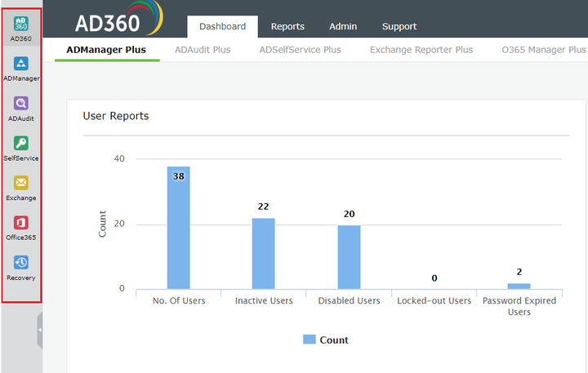Launch Office365 from the sidebar
This screenshot has width=588, height=373.
pos(21,223)
